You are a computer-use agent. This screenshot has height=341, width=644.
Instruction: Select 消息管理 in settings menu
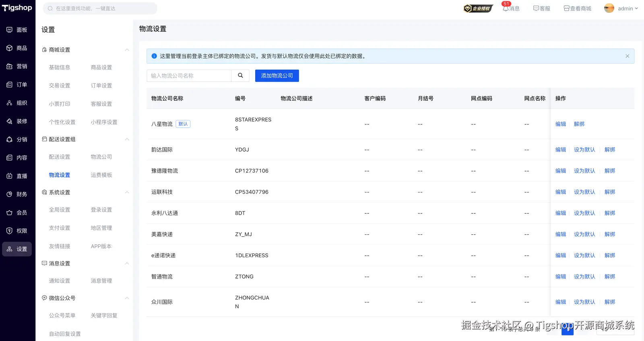101,281
